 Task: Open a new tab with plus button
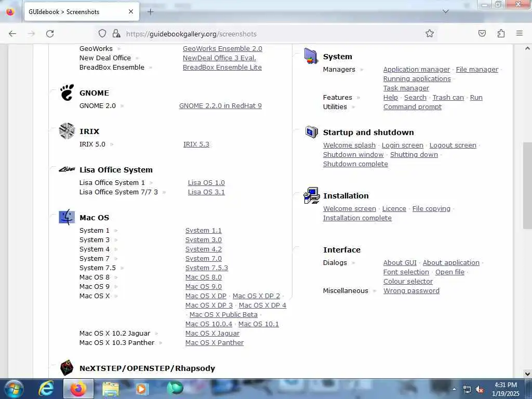click(x=151, y=12)
